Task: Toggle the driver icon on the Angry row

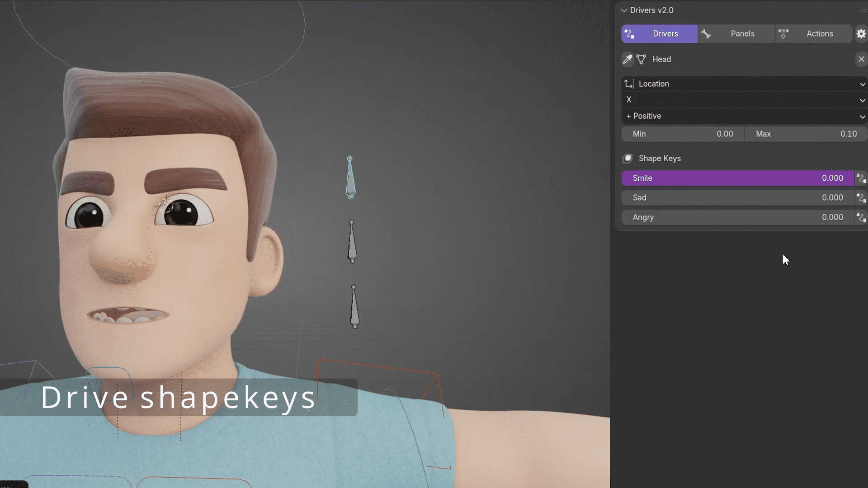Action: pos(861,217)
